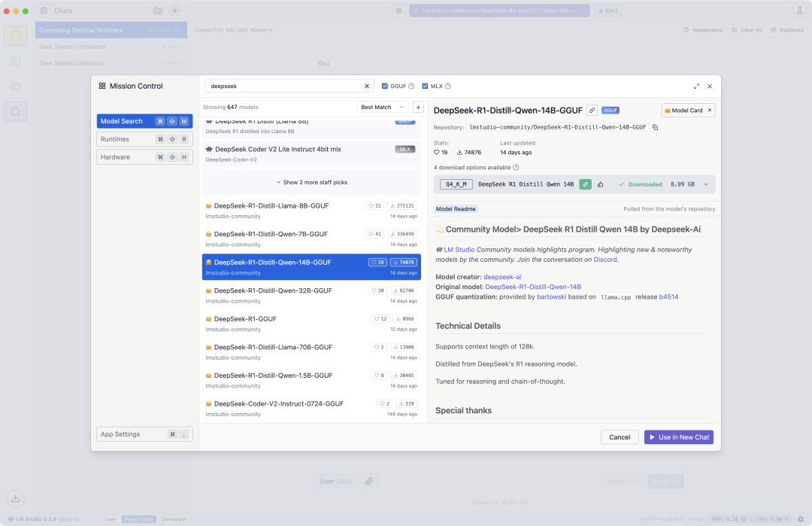
Task: Open the Downloads panel icon
Action: pyautogui.click(x=16, y=499)
